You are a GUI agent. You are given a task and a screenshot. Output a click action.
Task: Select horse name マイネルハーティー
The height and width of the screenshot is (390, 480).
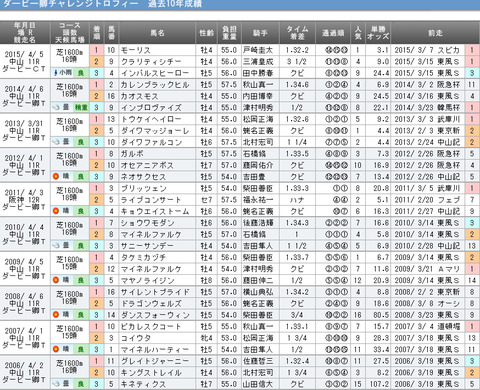tap(155, 350)
